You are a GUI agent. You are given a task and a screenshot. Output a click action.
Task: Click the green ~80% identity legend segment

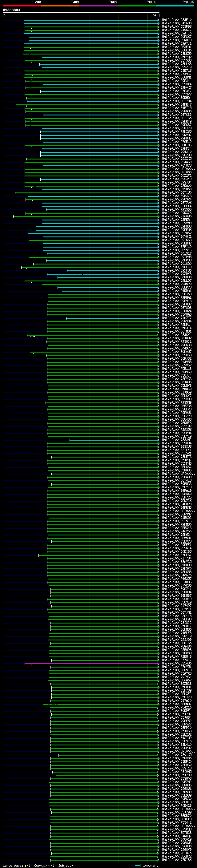point(137,6)
